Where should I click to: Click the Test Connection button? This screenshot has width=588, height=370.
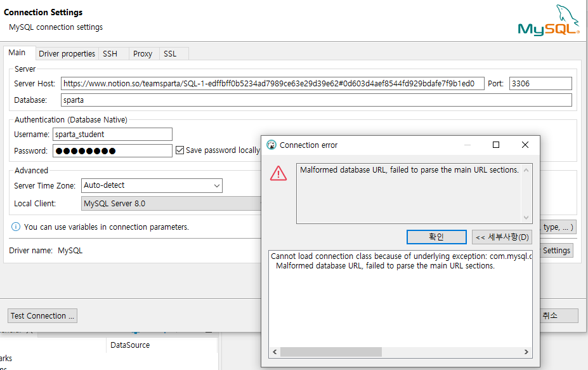(42, 316)
